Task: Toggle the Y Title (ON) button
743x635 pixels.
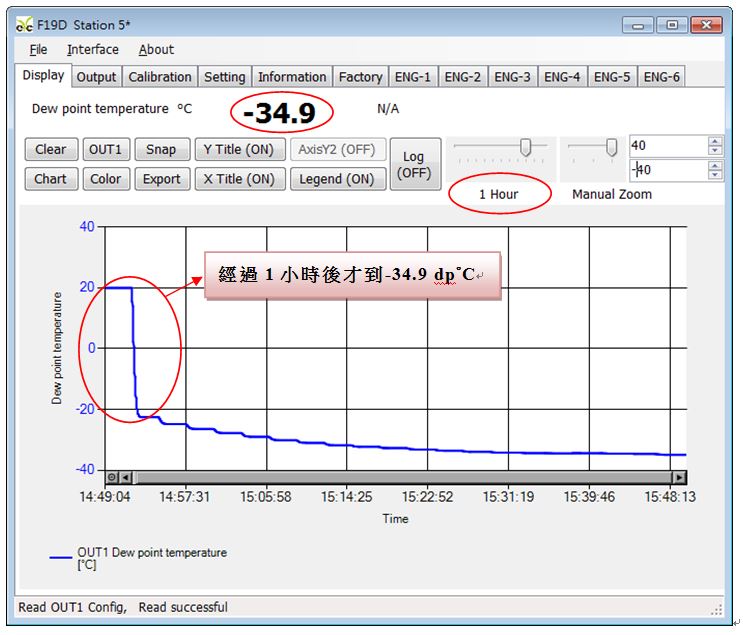Action: click(238, 149)
